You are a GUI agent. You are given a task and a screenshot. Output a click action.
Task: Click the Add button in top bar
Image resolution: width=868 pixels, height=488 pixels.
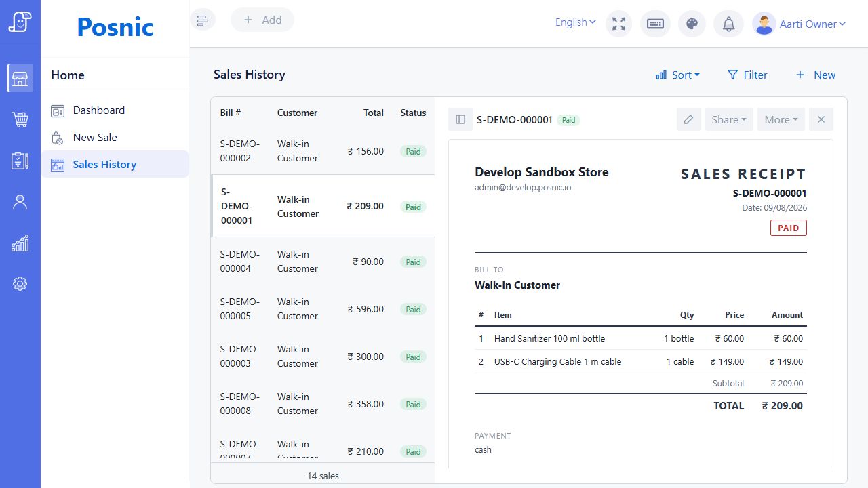coord(262,20)
